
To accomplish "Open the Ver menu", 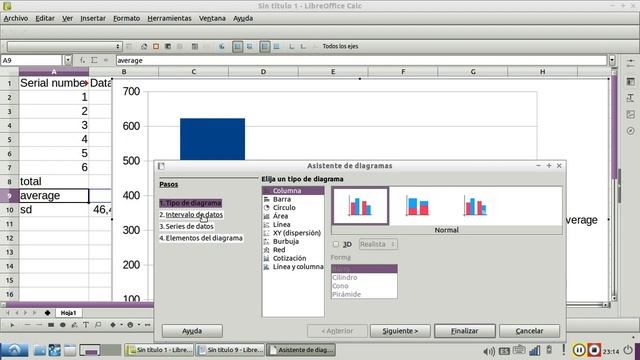I will tap(67, 18).
